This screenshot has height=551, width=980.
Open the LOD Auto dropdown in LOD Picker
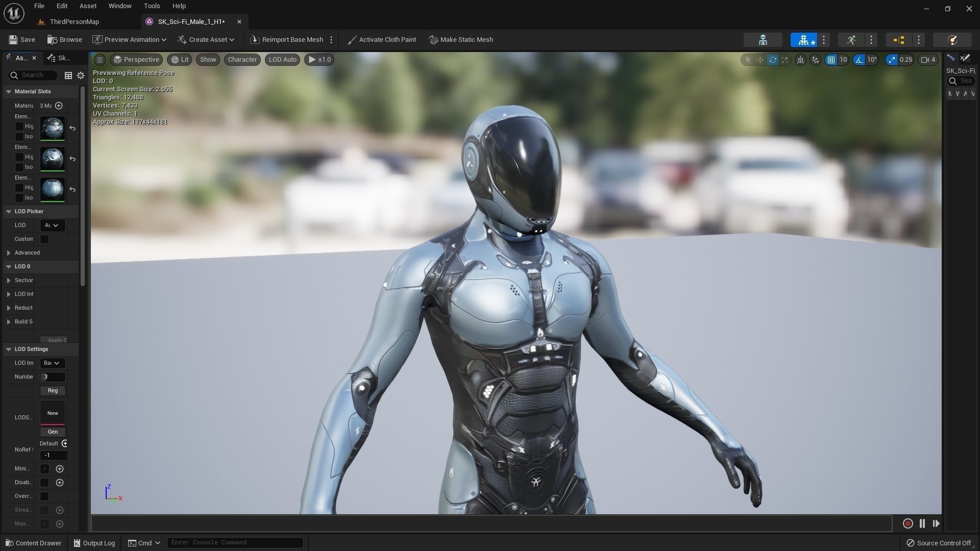(53, 226)
